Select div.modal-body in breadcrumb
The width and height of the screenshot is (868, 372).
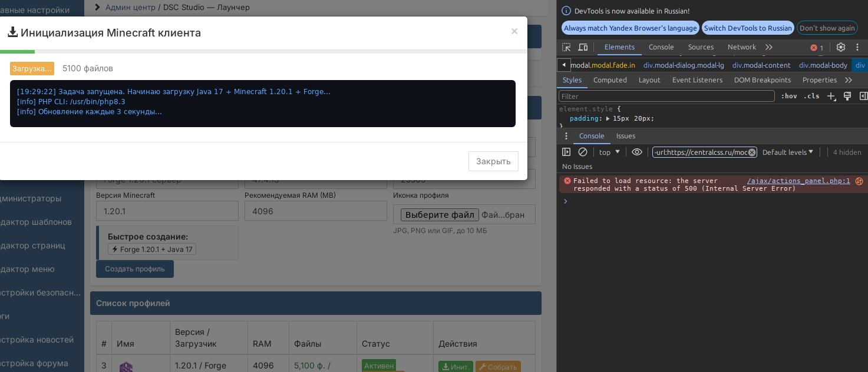pos(823,65)
